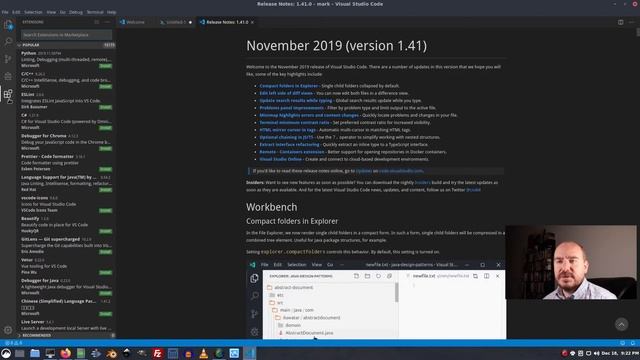This screenshot has width=640, height=360.
Task: Focus the Search Extensions in Marketplace field
Action: [66, 35]
